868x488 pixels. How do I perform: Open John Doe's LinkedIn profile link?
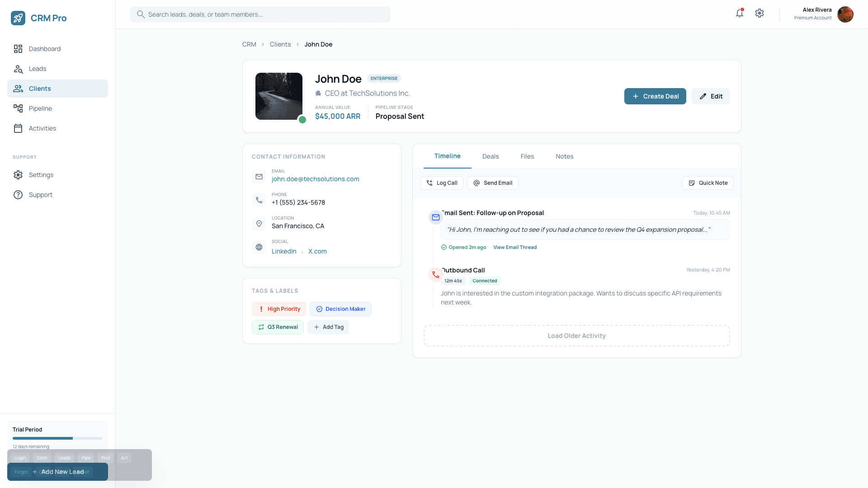284,251
